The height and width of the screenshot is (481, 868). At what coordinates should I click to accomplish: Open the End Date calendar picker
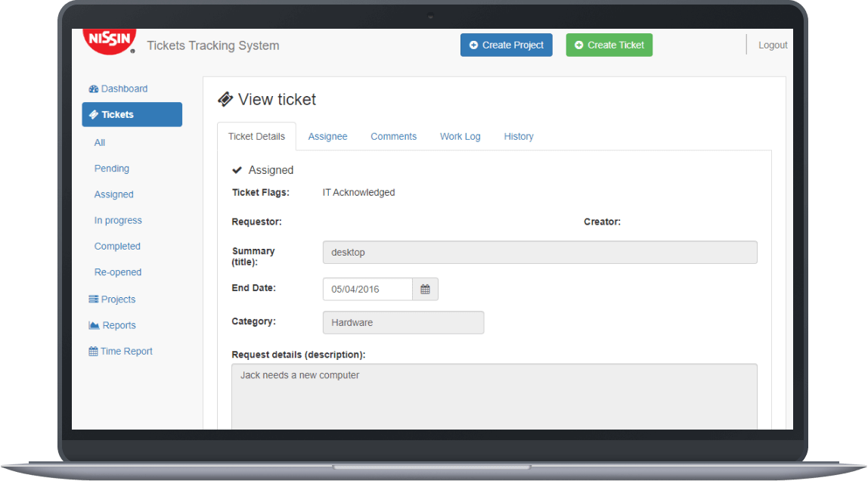[x=425, y=289]
